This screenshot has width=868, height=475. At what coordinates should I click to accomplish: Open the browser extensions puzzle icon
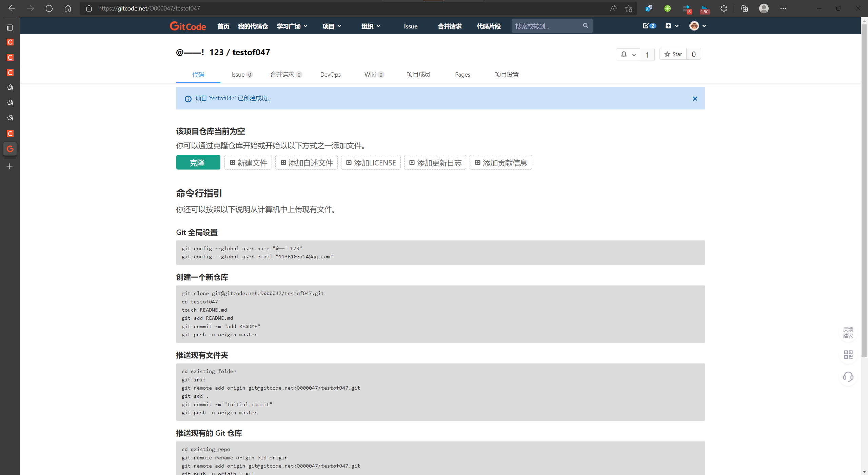click(x=724, y=8)
